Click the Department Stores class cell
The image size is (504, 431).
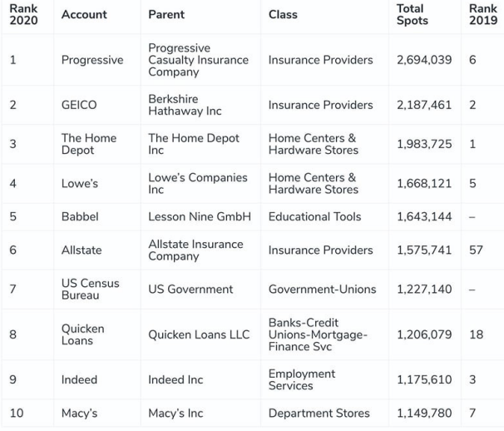(319, 413)
